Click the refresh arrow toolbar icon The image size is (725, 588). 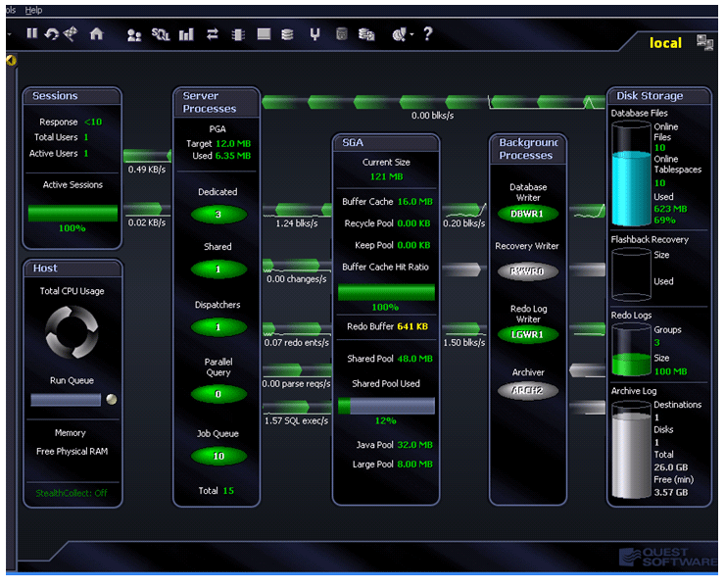pos(50,34)
